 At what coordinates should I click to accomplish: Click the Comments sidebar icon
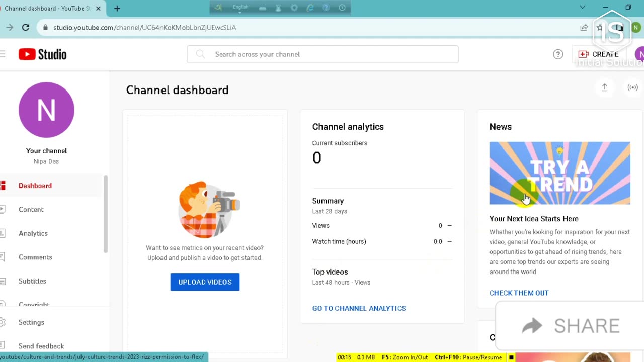tap(3, 257)
